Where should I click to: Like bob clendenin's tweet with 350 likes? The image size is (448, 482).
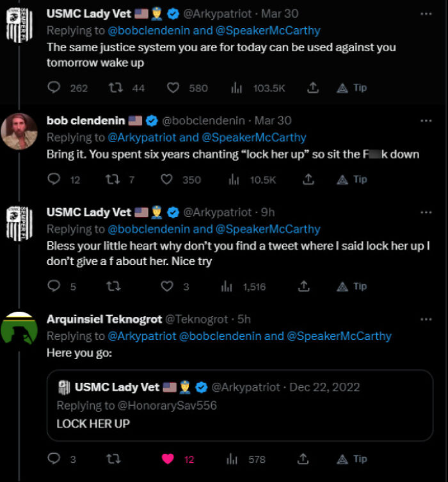pyautogui.click(x=167, y=180)
